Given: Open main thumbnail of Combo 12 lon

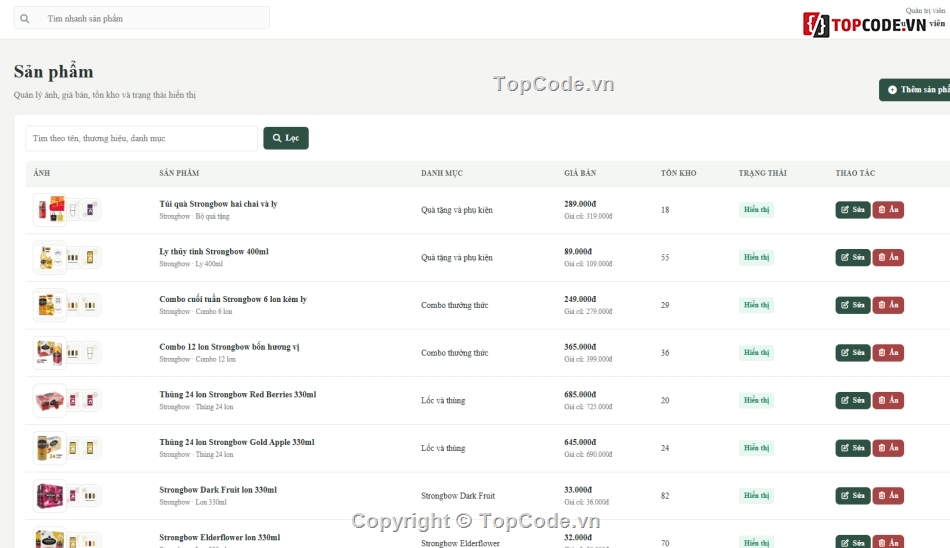Looking at the screenshot, I should click(x=50, y=353).
